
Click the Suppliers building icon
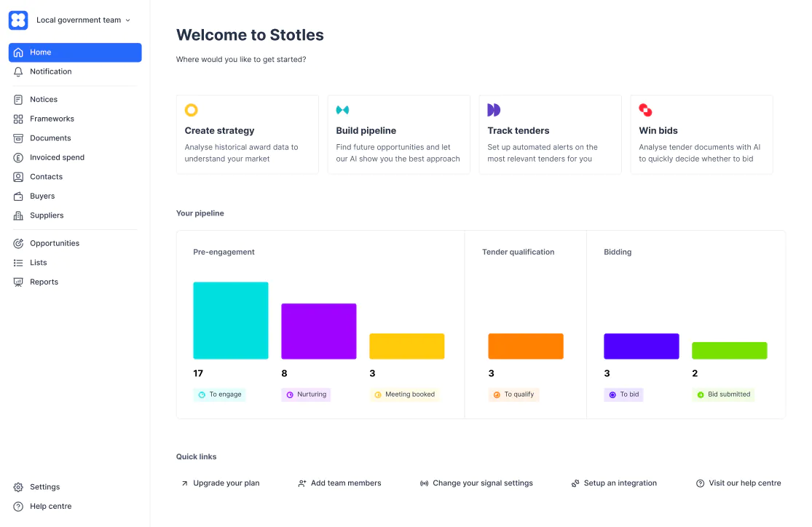click(x=18, y=216)
